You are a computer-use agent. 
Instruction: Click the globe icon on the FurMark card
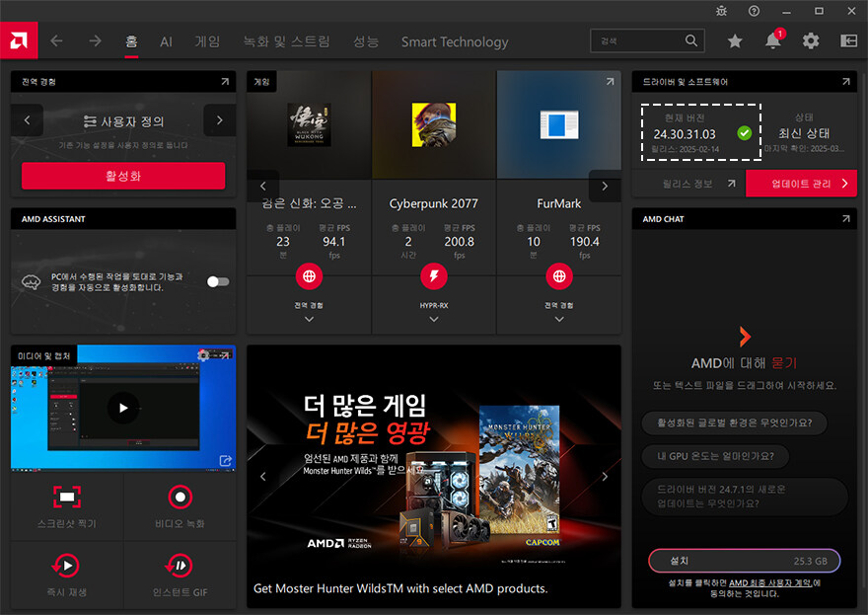click(558, 277)
